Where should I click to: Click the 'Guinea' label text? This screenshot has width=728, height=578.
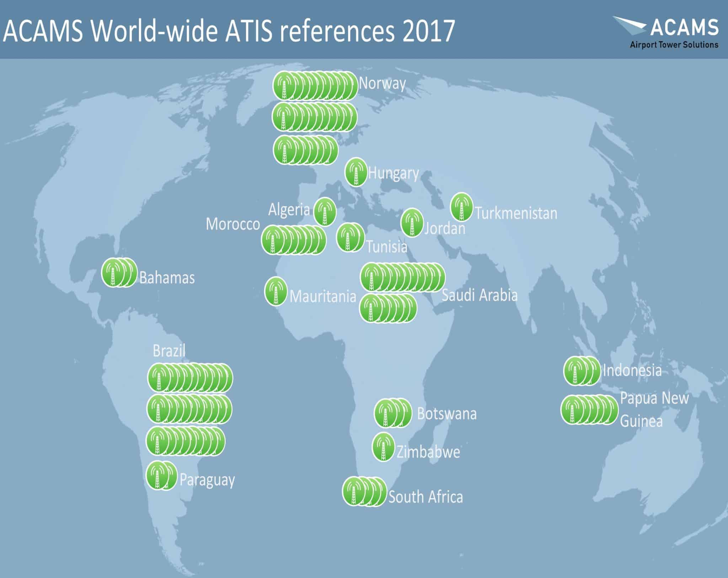(641, 421)
